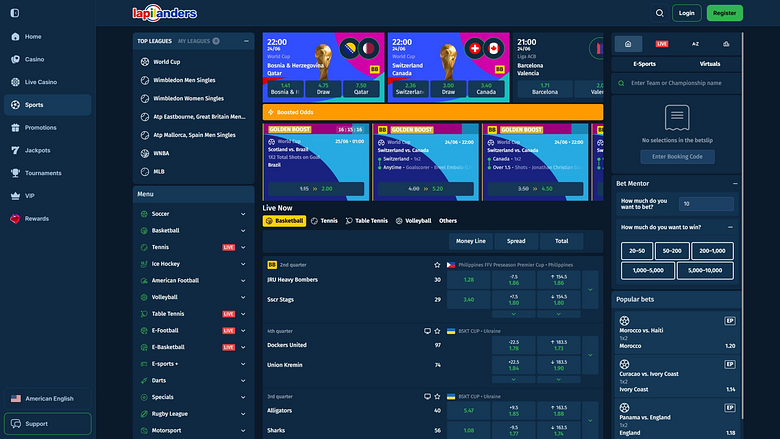Bet on Canada at 3.40 in featured card
This screenshot has height=439, width=780.
486,89
